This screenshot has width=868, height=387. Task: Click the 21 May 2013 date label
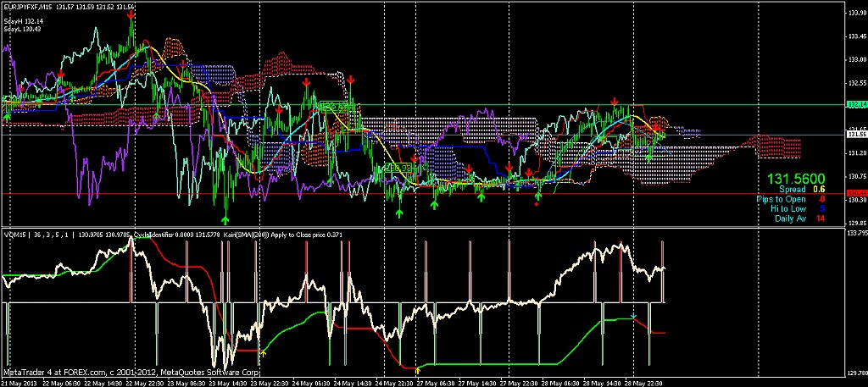(x=19, y=383)
